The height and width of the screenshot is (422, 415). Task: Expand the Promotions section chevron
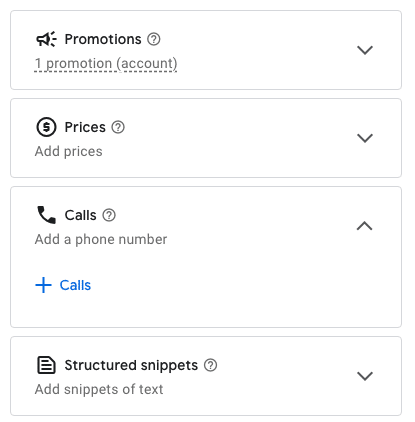click(x=365, y=50)
